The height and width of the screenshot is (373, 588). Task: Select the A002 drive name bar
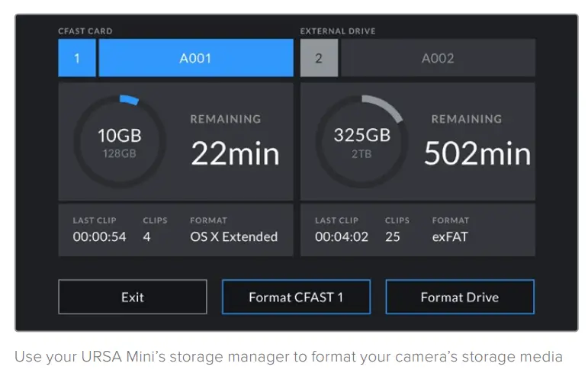(438, 58)
